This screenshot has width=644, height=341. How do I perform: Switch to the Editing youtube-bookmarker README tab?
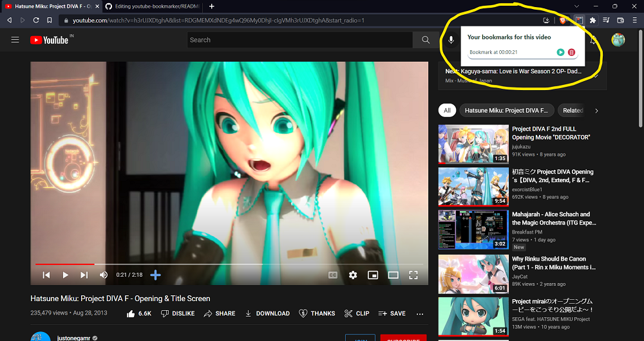tap(152, 6)
